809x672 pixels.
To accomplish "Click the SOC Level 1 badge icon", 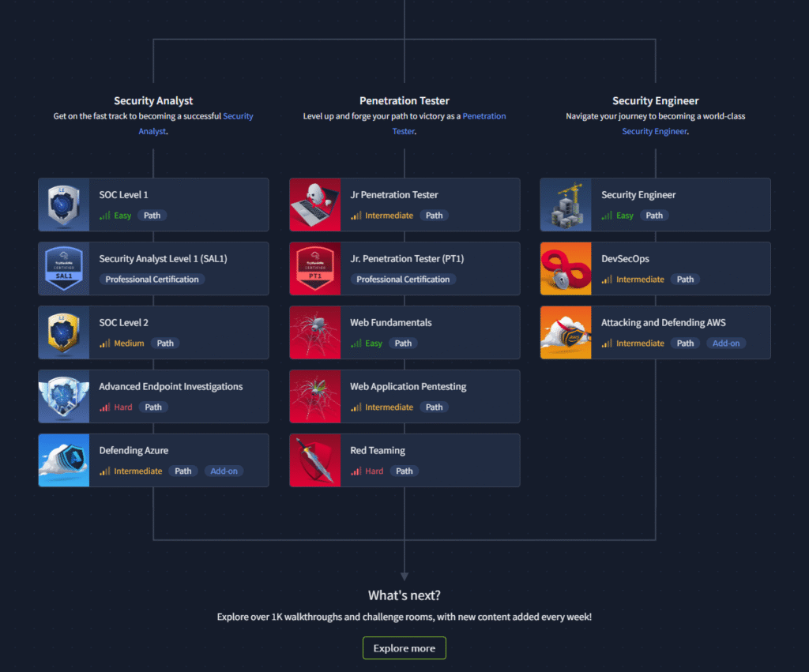I will pyautogui.click(x=64, y=205).
